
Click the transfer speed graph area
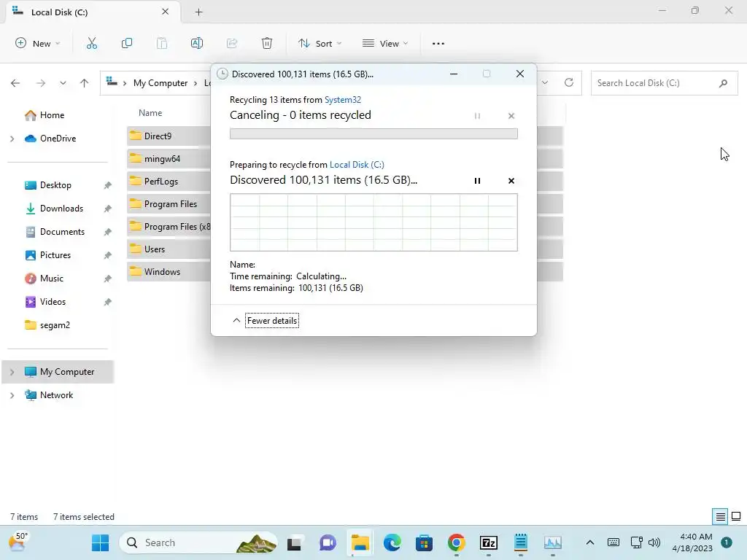tap(373, 222)
